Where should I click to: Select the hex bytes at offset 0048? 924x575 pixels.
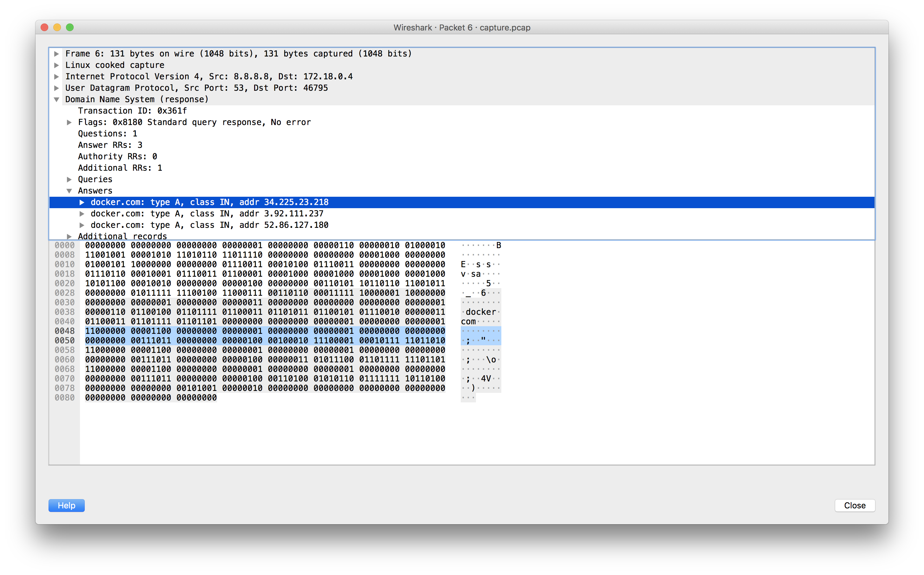[266, 331]
